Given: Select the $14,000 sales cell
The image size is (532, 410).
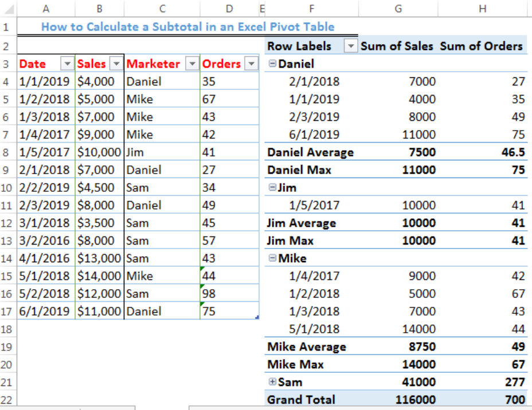Looking at the screenshot, I should click(99, 275).
